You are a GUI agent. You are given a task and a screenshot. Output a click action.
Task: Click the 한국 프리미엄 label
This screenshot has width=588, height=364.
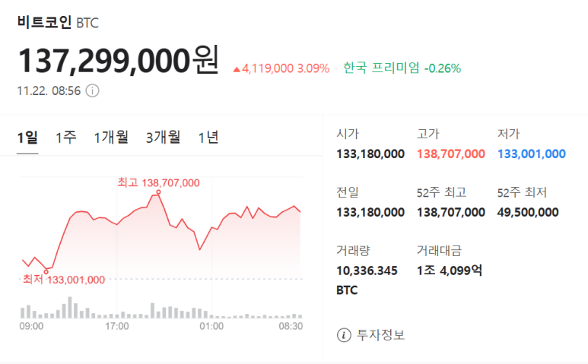(381, 68)
